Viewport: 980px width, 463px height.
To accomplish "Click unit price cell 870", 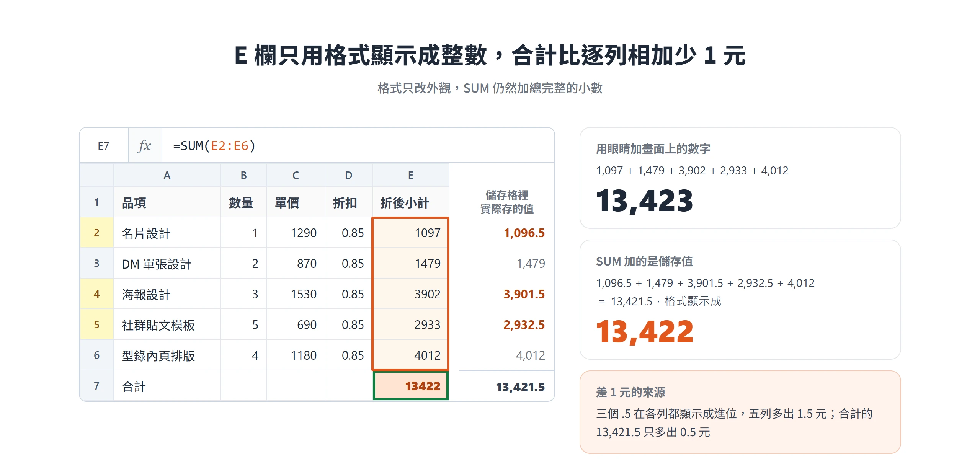I will click(x=296, y=263).
